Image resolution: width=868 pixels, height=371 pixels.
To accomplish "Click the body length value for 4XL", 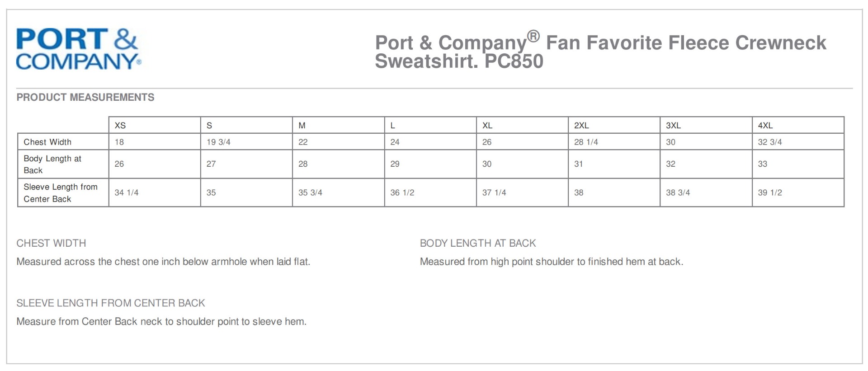I will (x=763, y=164).
